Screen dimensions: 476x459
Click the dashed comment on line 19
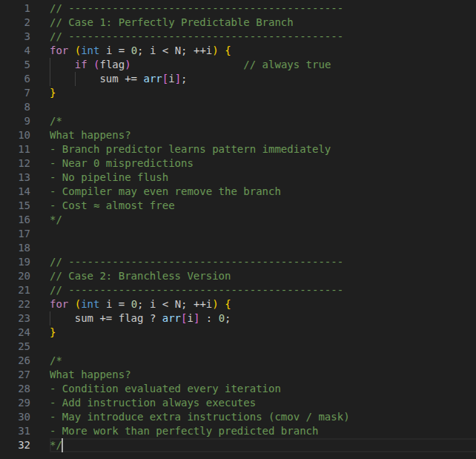[196, 262]
